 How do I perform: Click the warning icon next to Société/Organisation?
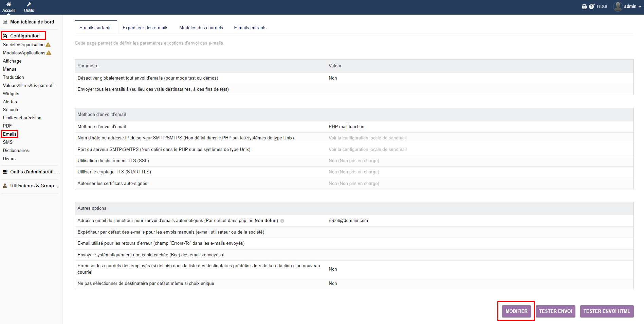(x=49, y=45)
